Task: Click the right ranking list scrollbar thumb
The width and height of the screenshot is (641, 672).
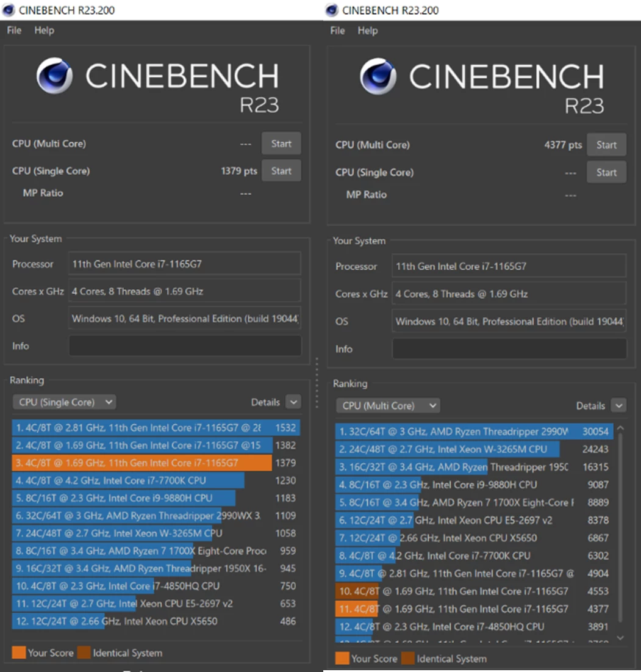Action: [620, 527]
